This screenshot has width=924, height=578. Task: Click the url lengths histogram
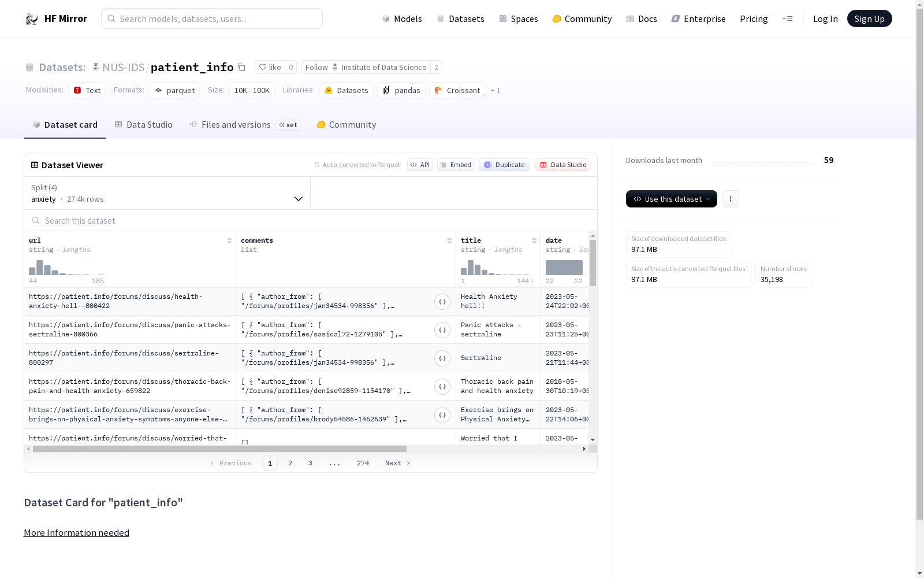(66, 268)
